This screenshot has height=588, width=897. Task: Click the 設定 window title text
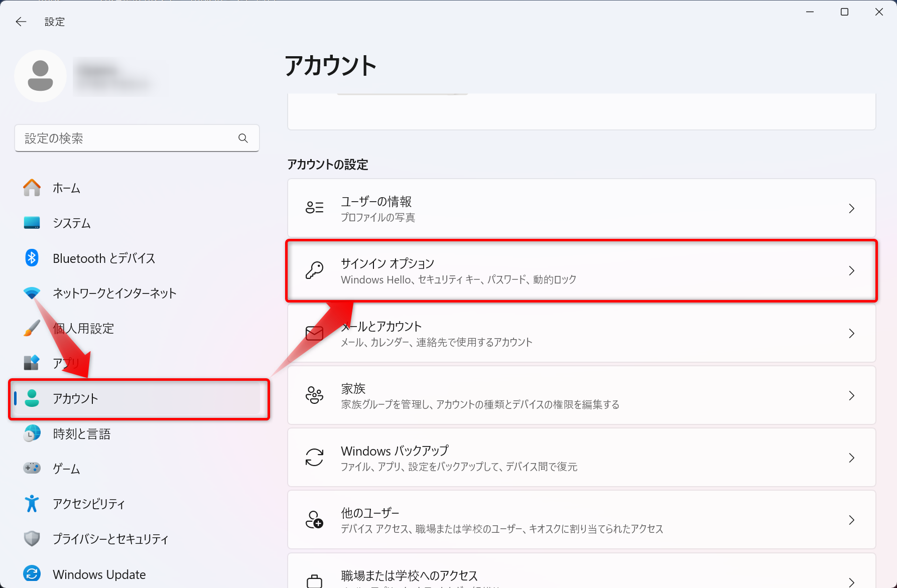[x=55, y=22]
